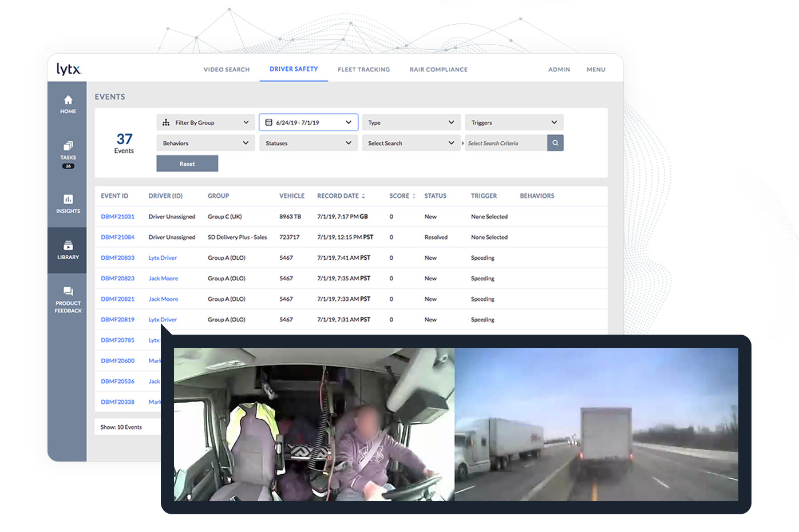Viewport: 799px width, 532px height.
Task: Sort the Score column
Action: tap(414, 196)
